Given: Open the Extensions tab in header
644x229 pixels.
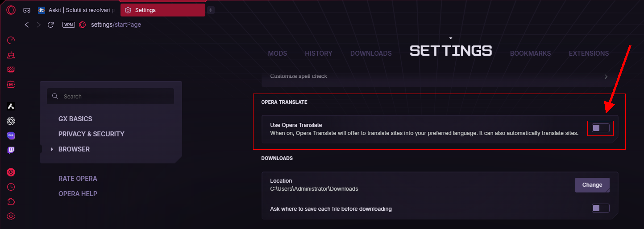Looking at the screenshot, I should pos(589,53).
